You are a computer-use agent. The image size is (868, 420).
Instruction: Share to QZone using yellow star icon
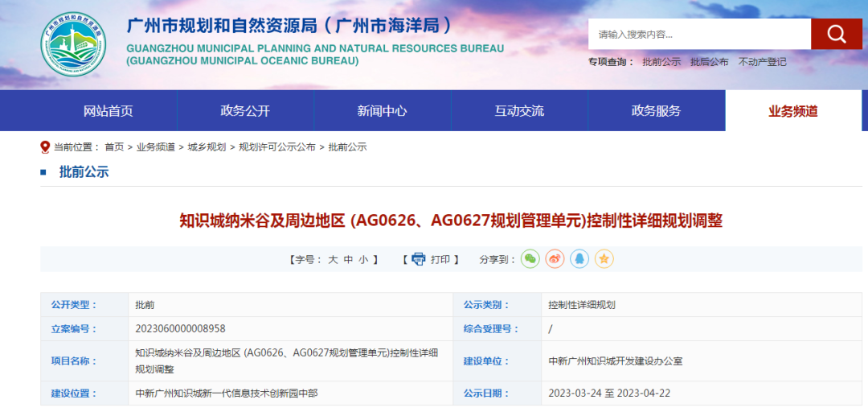click(x=604, y=259)
